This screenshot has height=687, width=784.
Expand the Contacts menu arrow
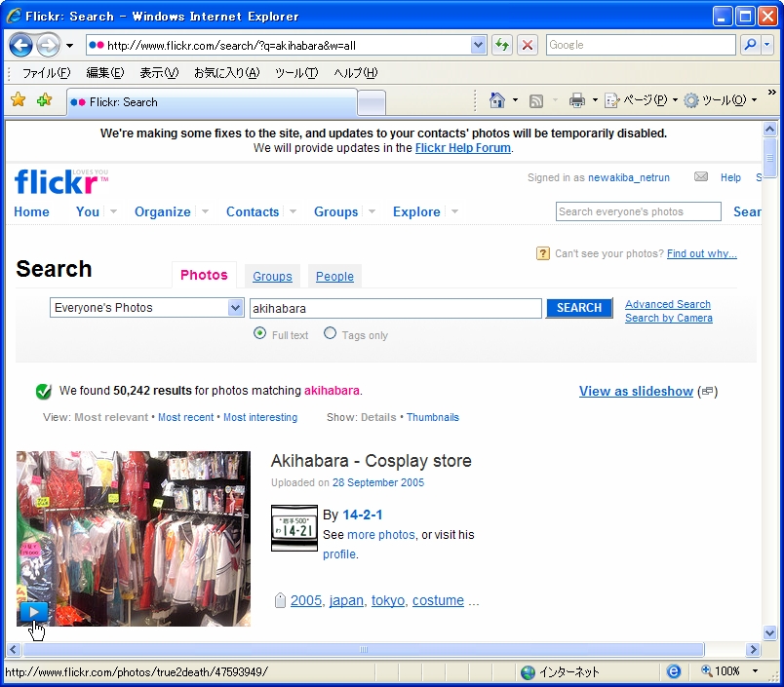[293, 211]
